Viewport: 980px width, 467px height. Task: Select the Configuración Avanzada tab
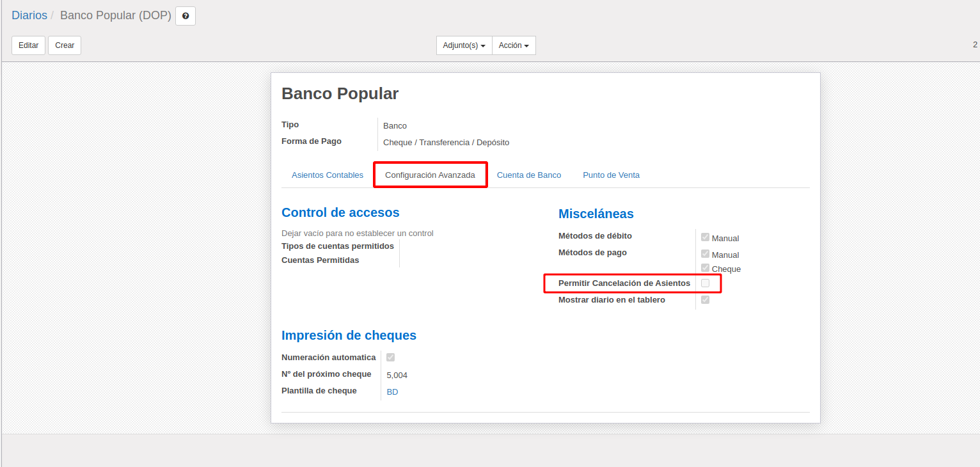[430, 175]
